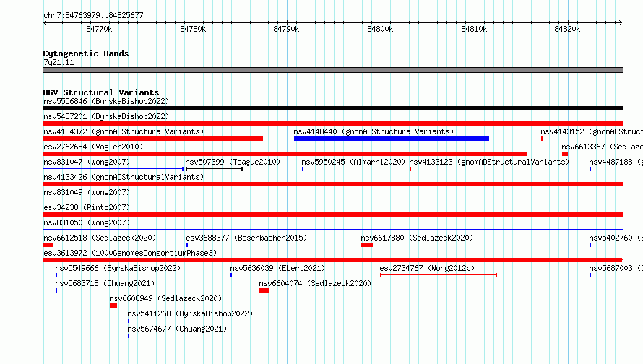Click the esv3613972 (1000GenomesConsortiumPhase3) label
643x364 pixels.
pyautogui.click(x=130, y=253)
